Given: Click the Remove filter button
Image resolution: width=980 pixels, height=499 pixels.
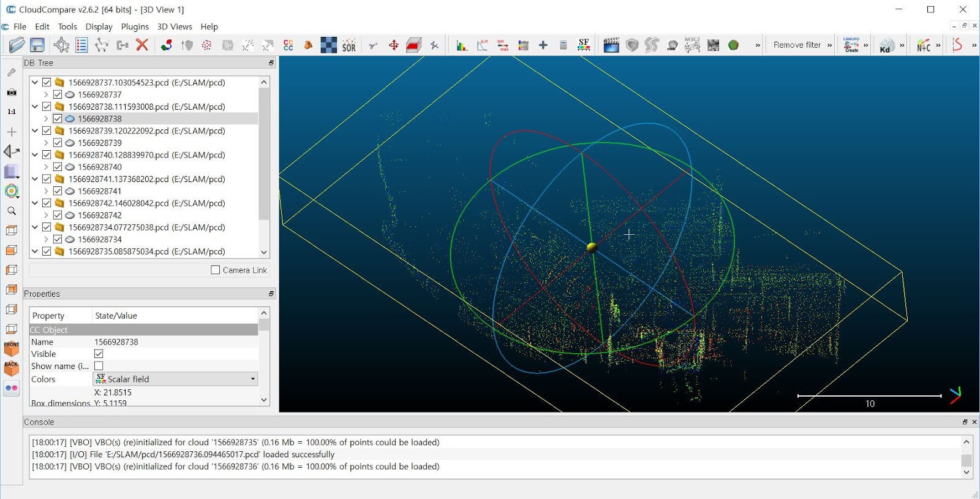Looking at the screenshot, I should tap(796, 45).
